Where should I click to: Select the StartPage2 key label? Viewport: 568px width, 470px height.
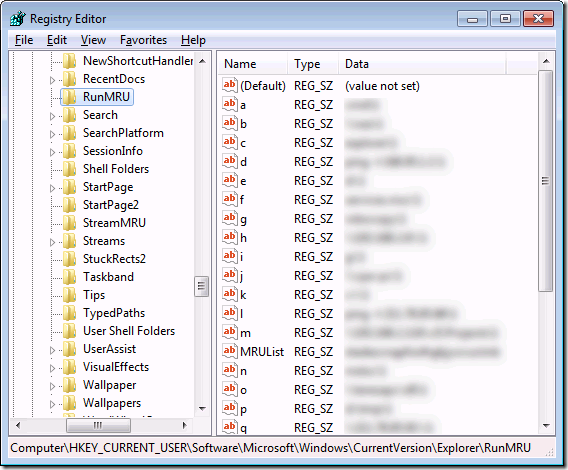point(111,205)
